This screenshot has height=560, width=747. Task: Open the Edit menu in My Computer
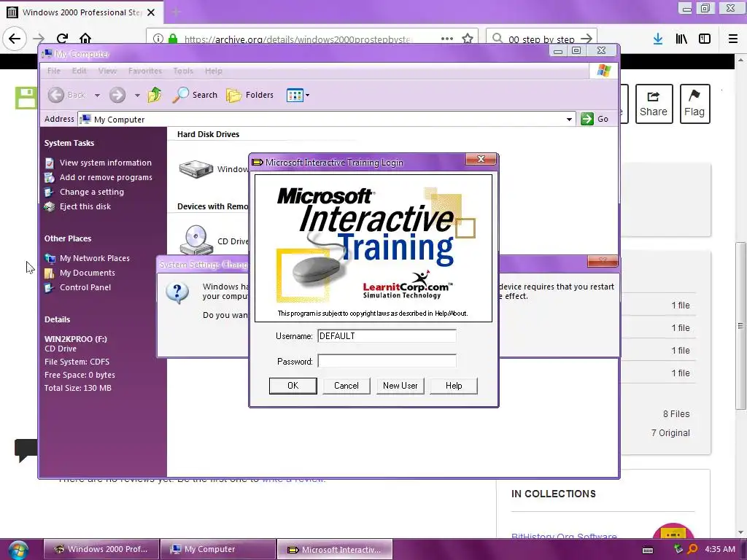[x=79, y=71]
